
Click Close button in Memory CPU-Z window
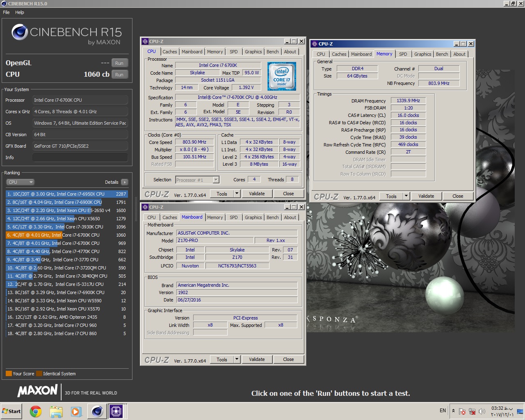coord(458,196)
